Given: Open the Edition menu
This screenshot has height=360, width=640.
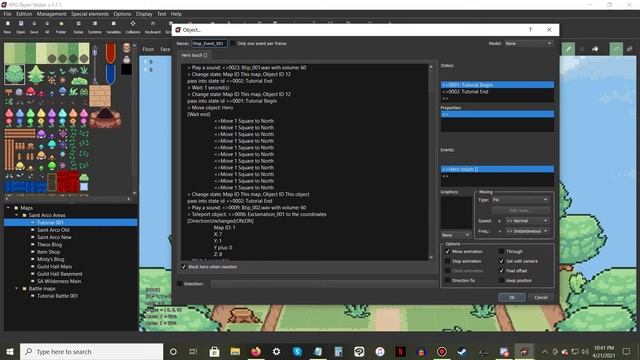Looking at the screenshot, I should (x=24, y=14).
